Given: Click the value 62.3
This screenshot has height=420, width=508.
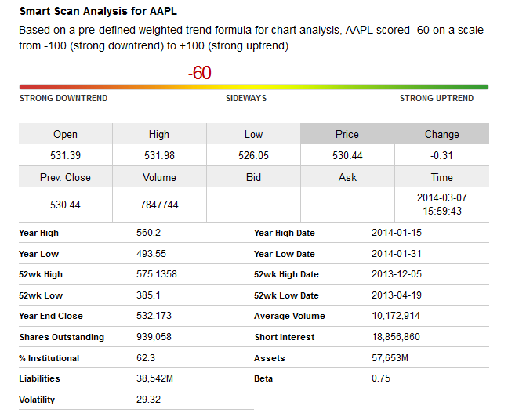Looking at the screenshot, I should point(146,358).
